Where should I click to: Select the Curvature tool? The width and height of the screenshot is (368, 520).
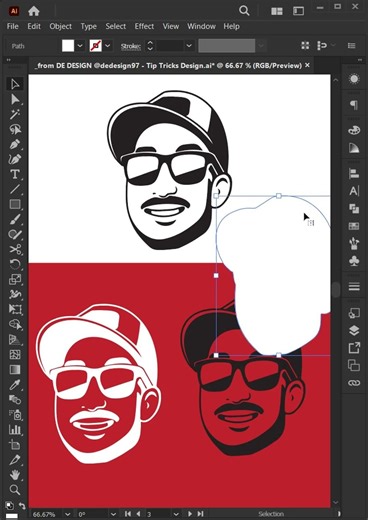(15, 159)
